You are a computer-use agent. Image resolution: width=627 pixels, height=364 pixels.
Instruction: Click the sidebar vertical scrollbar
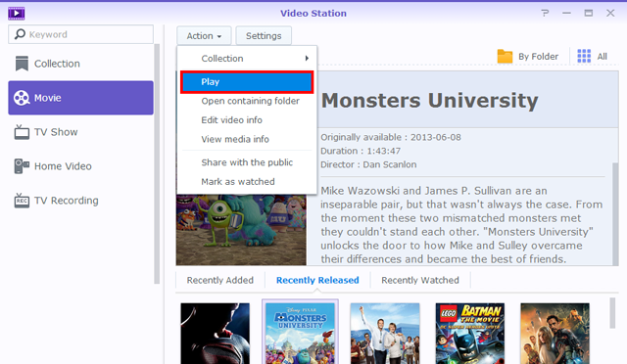[157, 163]
